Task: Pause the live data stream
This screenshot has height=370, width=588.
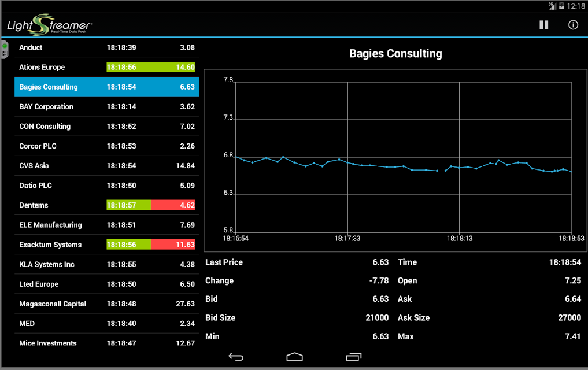Action: [543, 25]
